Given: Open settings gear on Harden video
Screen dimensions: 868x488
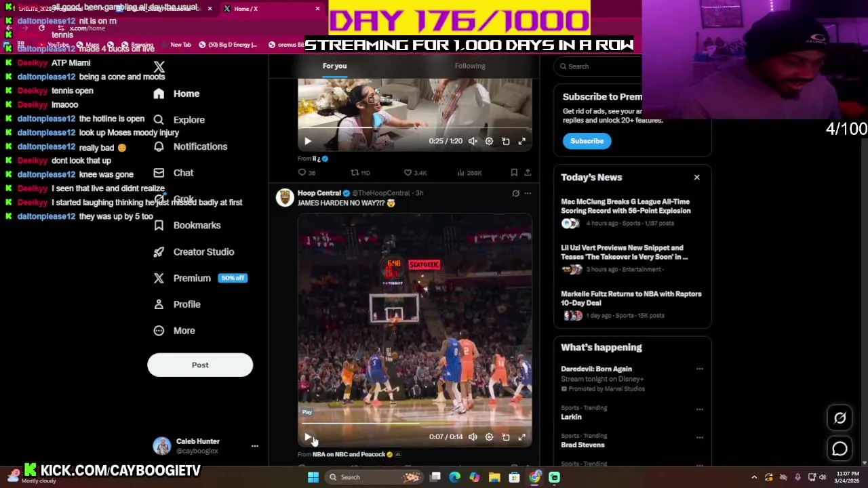Looking at the screenshot, I should [x=489, y=437].
